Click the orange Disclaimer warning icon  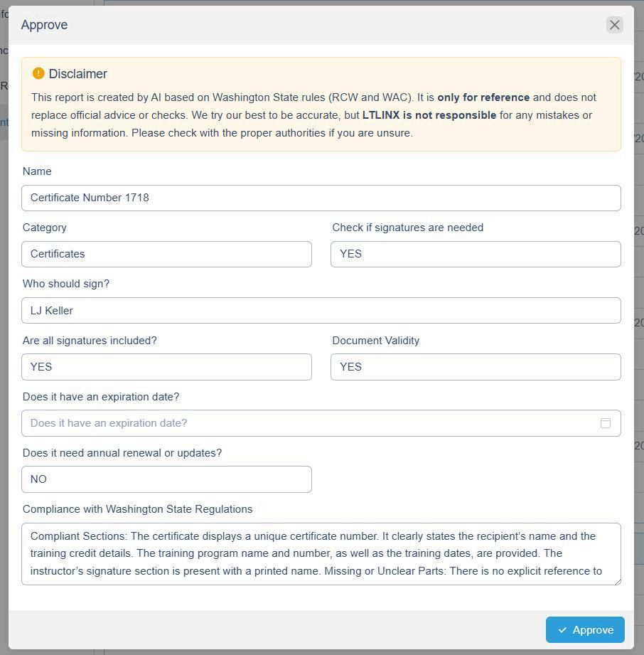(x=38, y=74)
